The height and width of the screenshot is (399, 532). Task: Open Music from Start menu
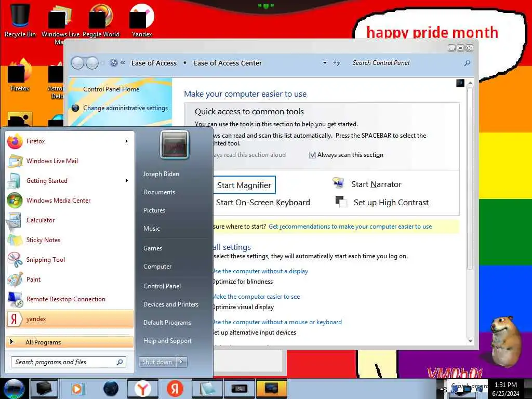(151, 229)
